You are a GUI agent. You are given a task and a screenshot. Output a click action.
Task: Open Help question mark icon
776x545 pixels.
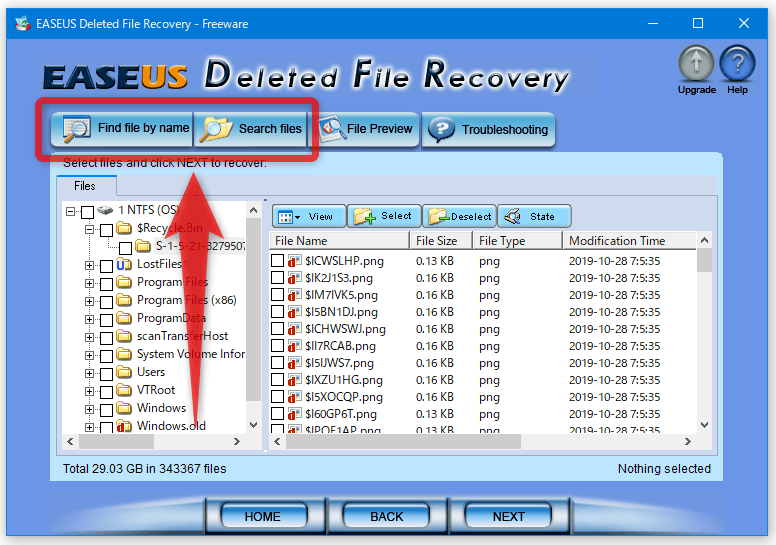pos(737,63)
